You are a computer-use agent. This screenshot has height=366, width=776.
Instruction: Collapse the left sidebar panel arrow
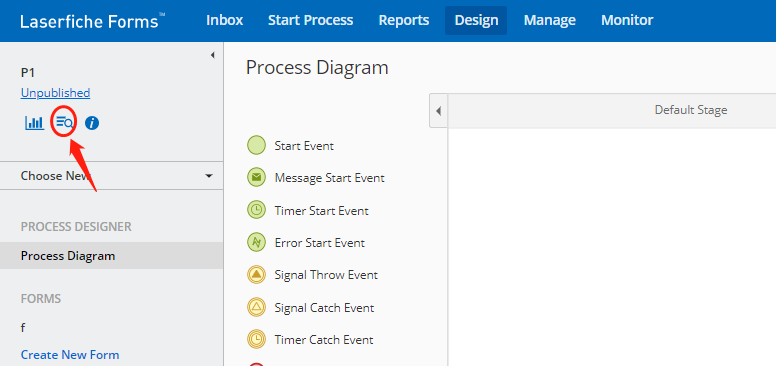pos(213,55)
